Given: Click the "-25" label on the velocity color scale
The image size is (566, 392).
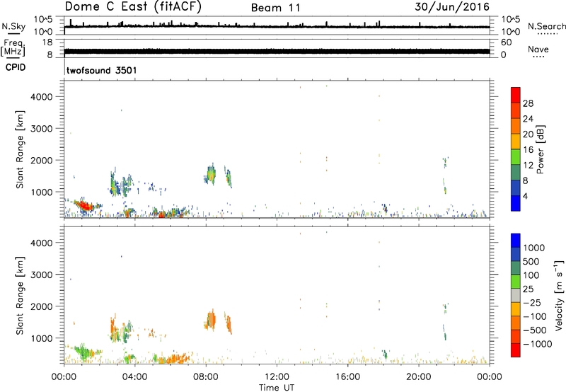Looking at the screenshot, I should tap(533, 303).
